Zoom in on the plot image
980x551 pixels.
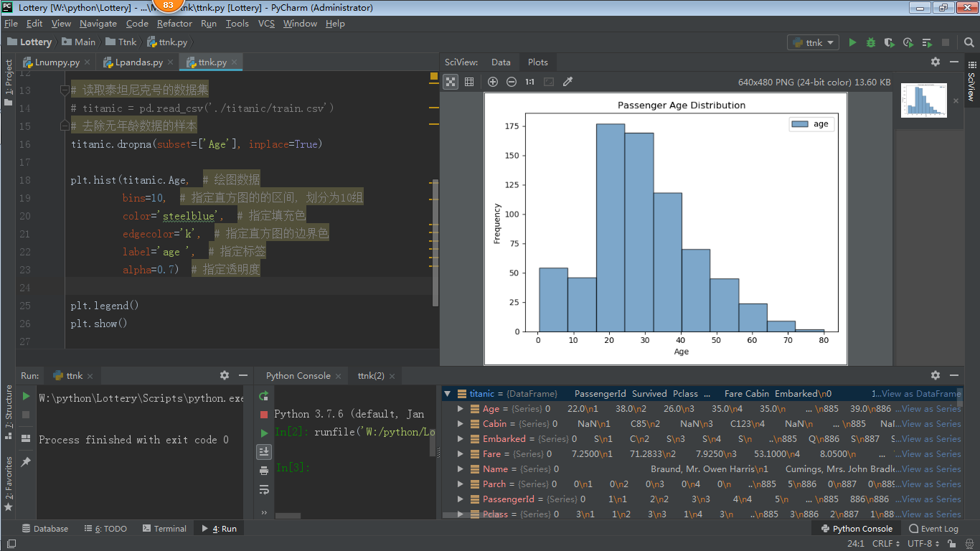493,82
